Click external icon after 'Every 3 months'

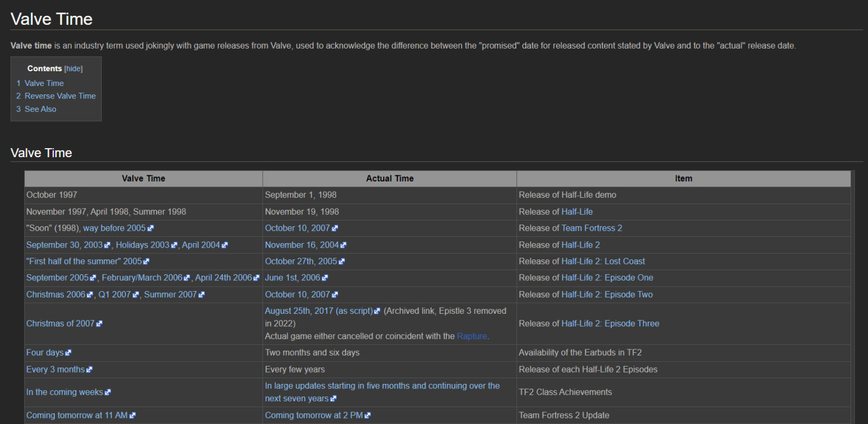tap(89, 370)
